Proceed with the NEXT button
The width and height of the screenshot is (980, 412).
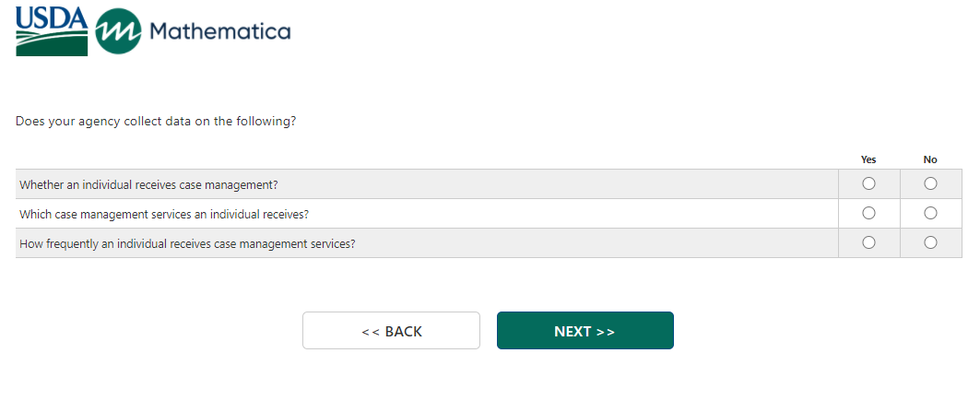pyautogui.click(x=584, y=331)
